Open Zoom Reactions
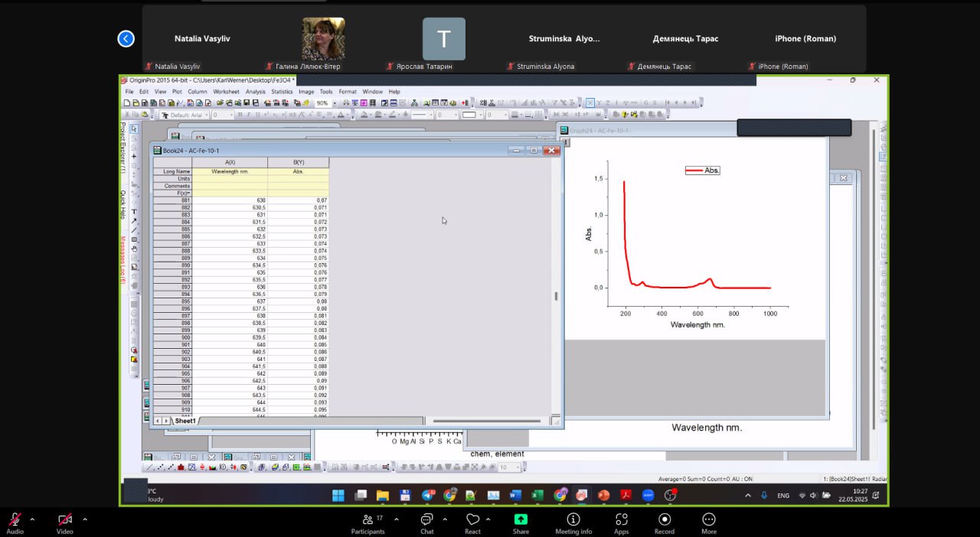This screenshot has height=537, width=980. (x=473, y=523)
